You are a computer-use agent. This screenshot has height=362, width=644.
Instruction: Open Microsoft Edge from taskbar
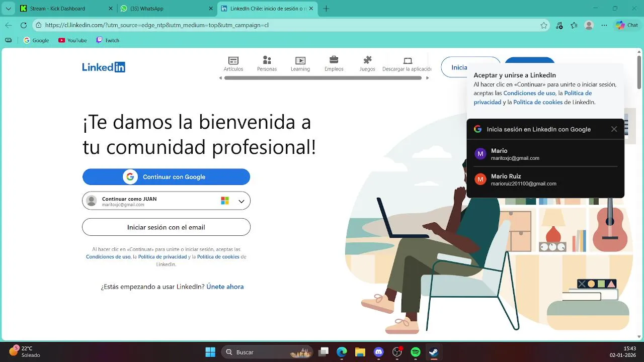coord(342,352)
